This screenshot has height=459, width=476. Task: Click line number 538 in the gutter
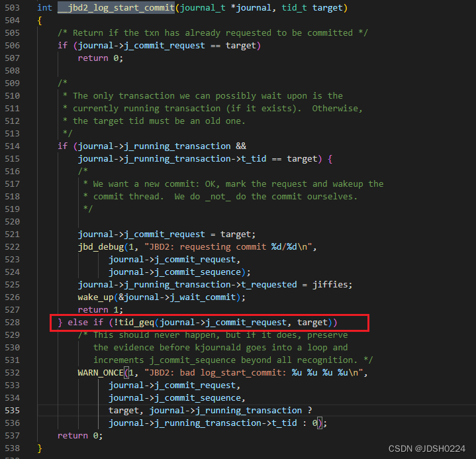pos(12,448)
